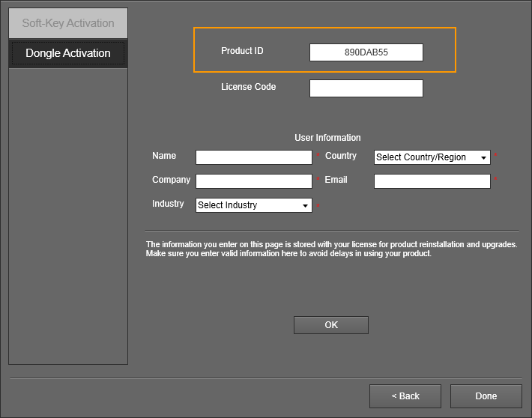This screenshot has height=418, width=532.
Task: Click the User Information heading
Action: (327, 138)
